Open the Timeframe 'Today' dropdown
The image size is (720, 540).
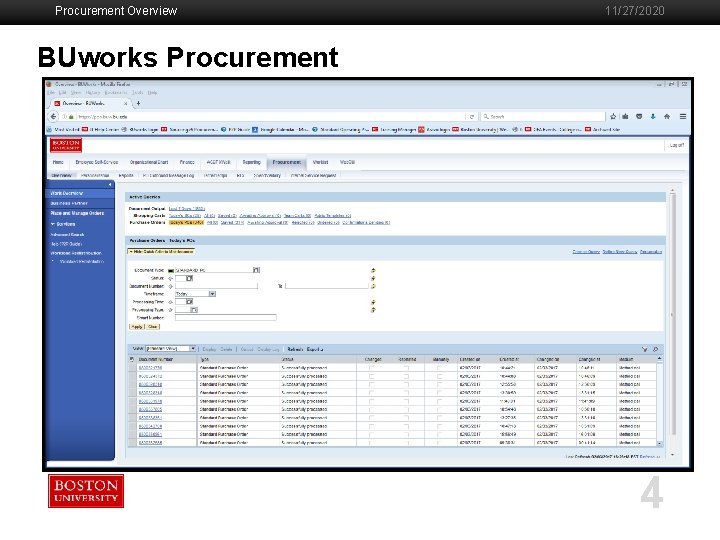click(x=212, y=294)
